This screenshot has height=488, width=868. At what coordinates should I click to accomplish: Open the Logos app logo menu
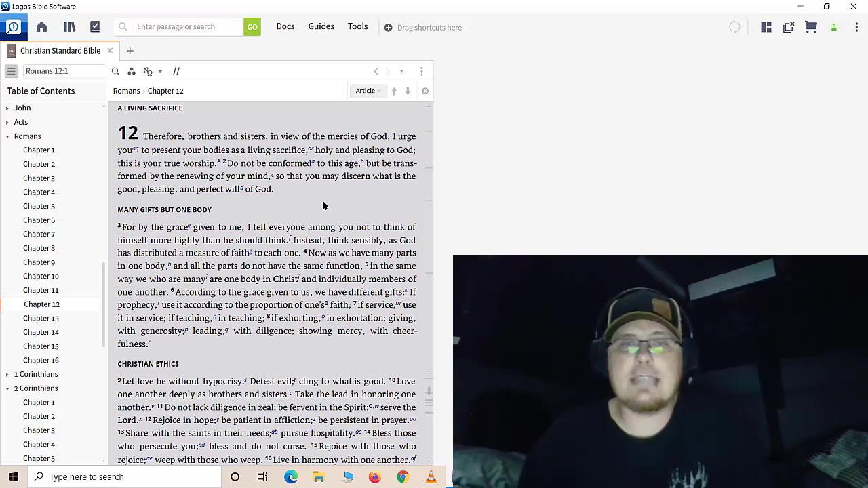[x=13, y=27]
